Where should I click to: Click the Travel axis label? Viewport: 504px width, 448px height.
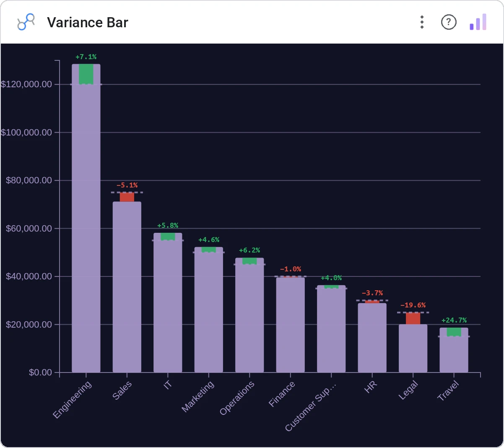[448, 391]
